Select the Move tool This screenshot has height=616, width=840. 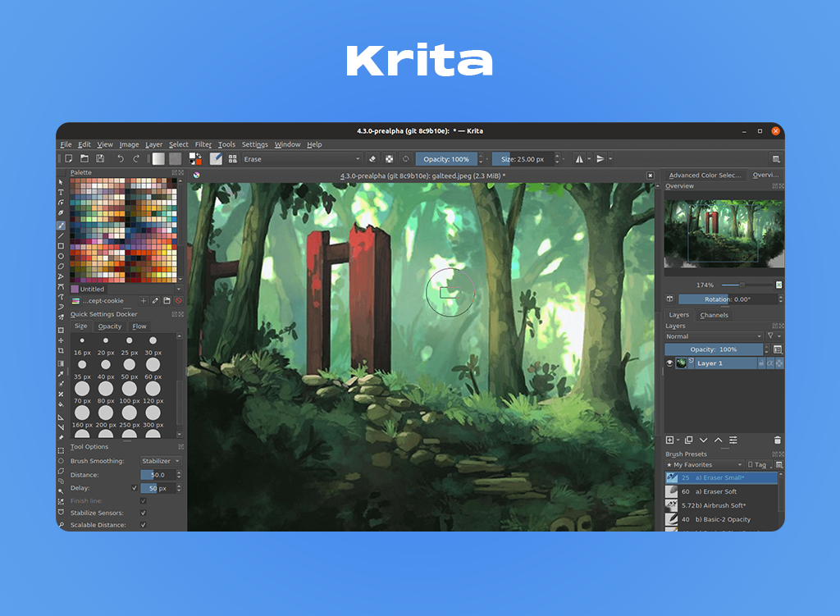tap(61, 340)
